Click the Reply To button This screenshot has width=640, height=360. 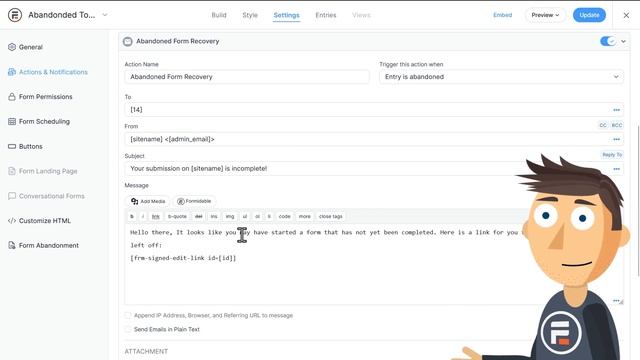(612, 155)
